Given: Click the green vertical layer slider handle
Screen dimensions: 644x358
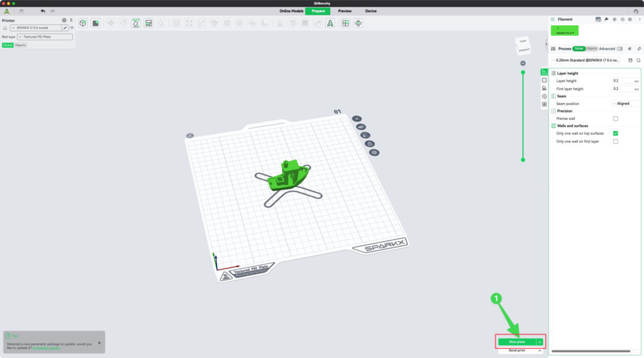Looking at the screenshot, I should point(523,72).
